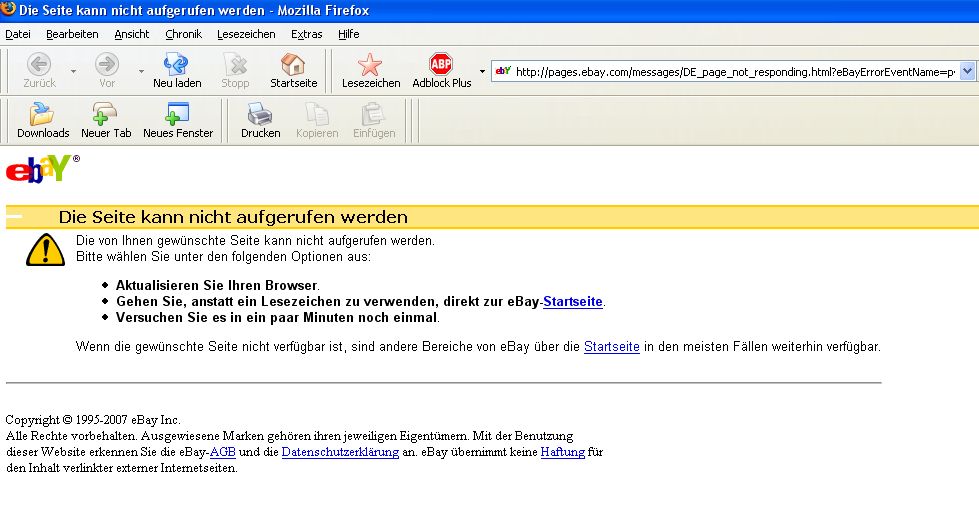Click the yellow warning triangle icon
This screenshot has width=979, height=516.
(45, 250)
